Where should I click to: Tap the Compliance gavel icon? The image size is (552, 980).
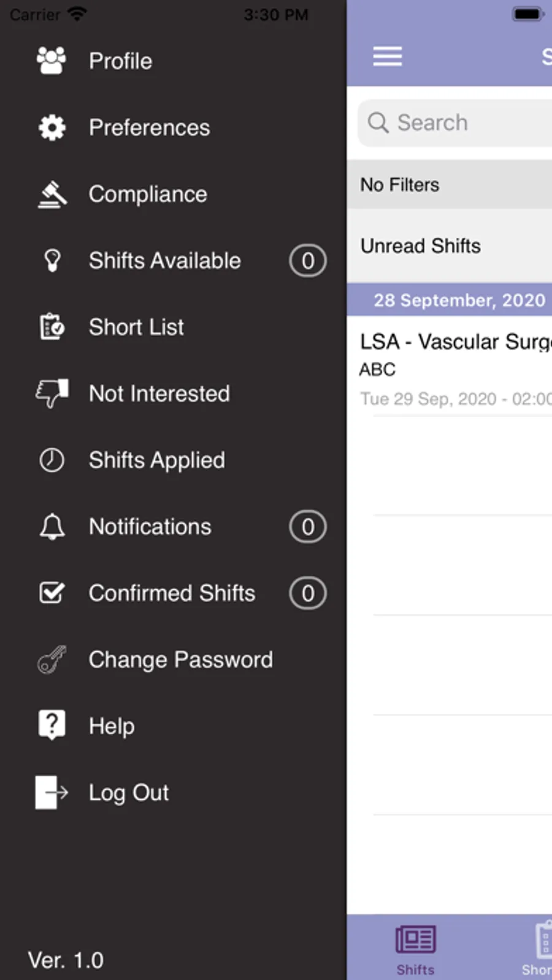pyautogui.click(x=52, y=194)
